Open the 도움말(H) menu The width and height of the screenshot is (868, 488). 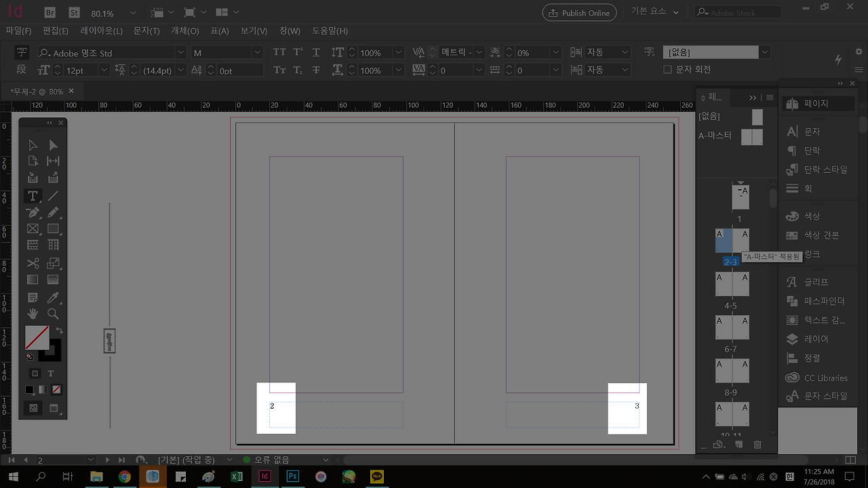tap(330, 31)
